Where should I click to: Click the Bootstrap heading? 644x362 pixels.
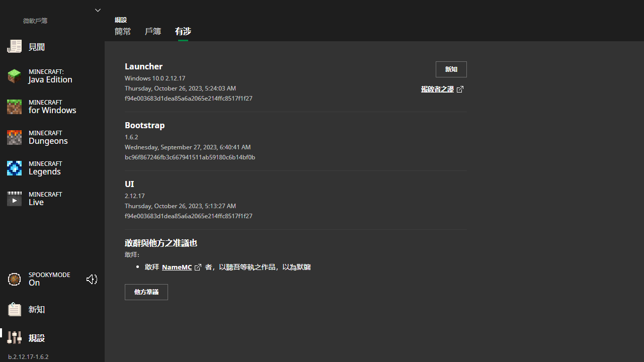(145, 125)
